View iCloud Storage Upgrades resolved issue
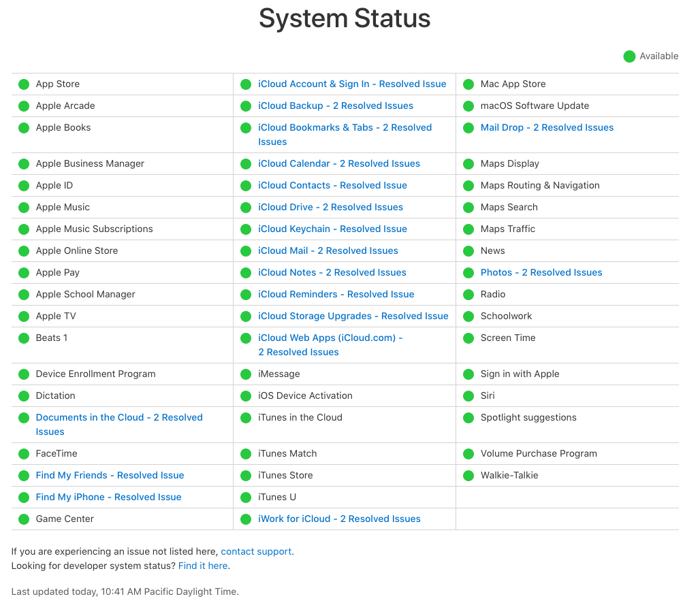Screen dimensions: 700x603 [x=353, y=316]
